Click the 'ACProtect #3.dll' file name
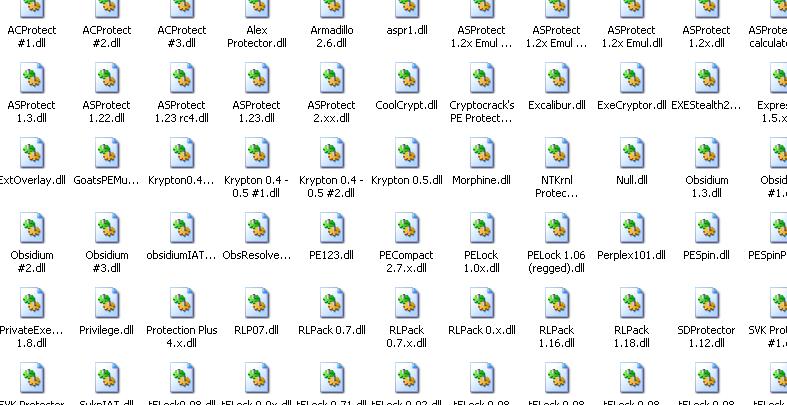 [x=182, y=37]
